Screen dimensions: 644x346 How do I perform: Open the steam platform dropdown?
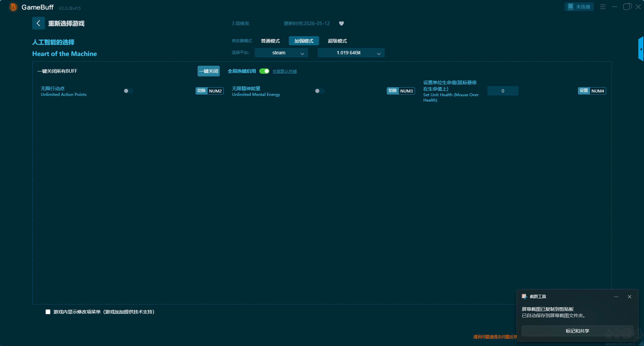click(x=281, y=53)
